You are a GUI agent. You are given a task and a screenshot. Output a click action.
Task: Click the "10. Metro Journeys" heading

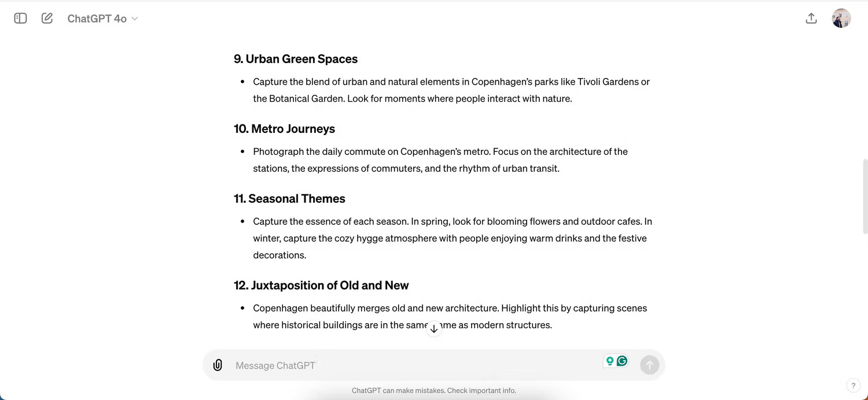click(x=284, y=129)
